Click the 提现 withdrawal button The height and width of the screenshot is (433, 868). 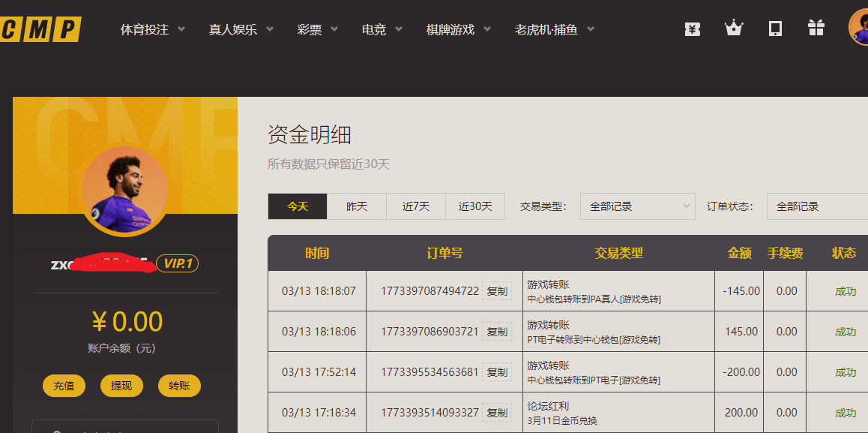[x=121, y=384]
